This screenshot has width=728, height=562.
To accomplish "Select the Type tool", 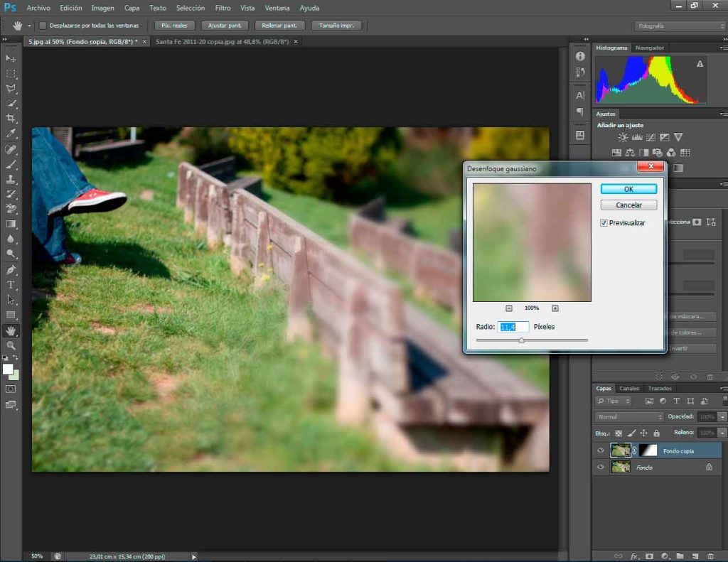I will click(x=11, y=284).
